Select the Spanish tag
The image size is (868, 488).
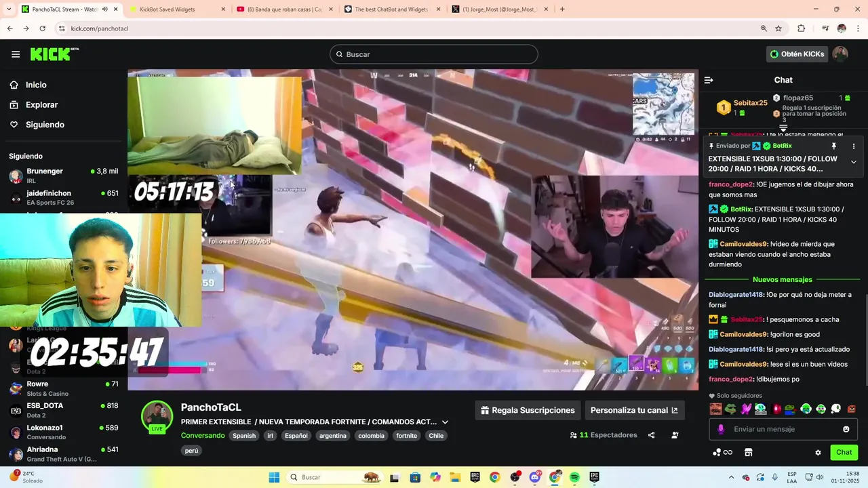(244, 436)
